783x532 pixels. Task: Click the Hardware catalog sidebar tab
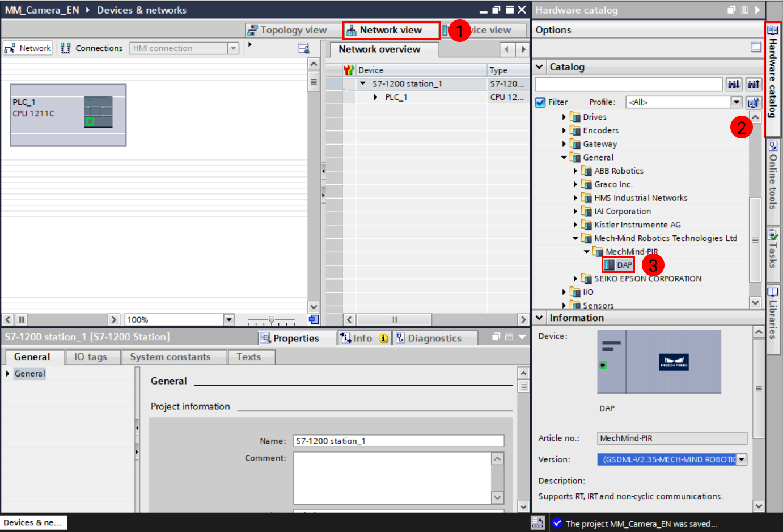coord(774,79)
